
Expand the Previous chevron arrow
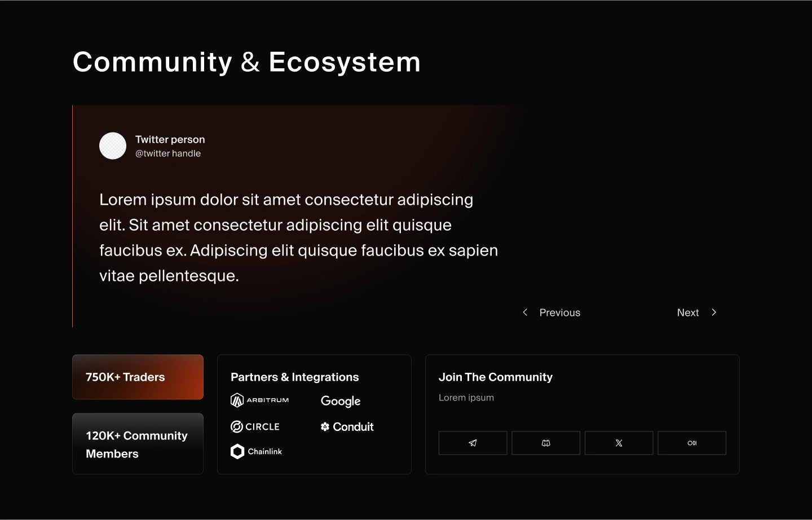point(524,312)
